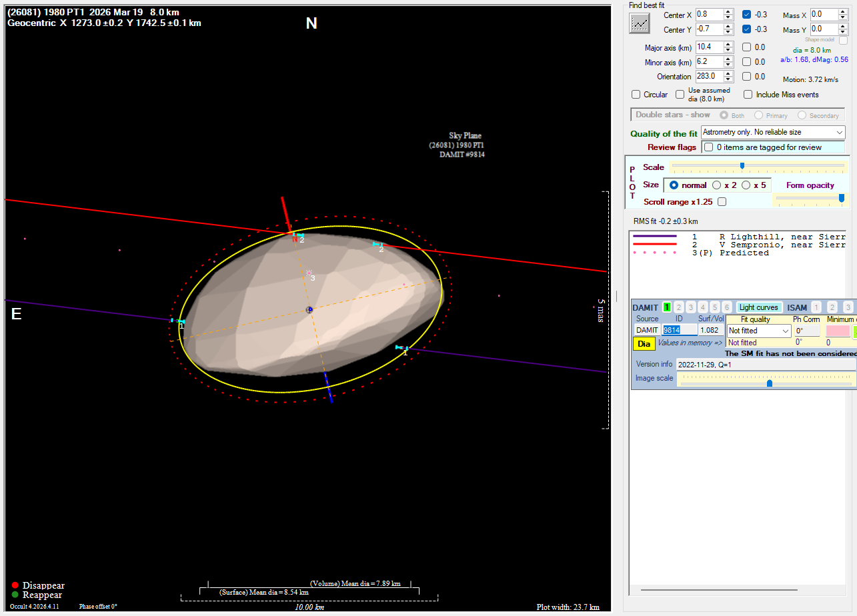
Task: Click the Minor axis input field
Action: 708,61
